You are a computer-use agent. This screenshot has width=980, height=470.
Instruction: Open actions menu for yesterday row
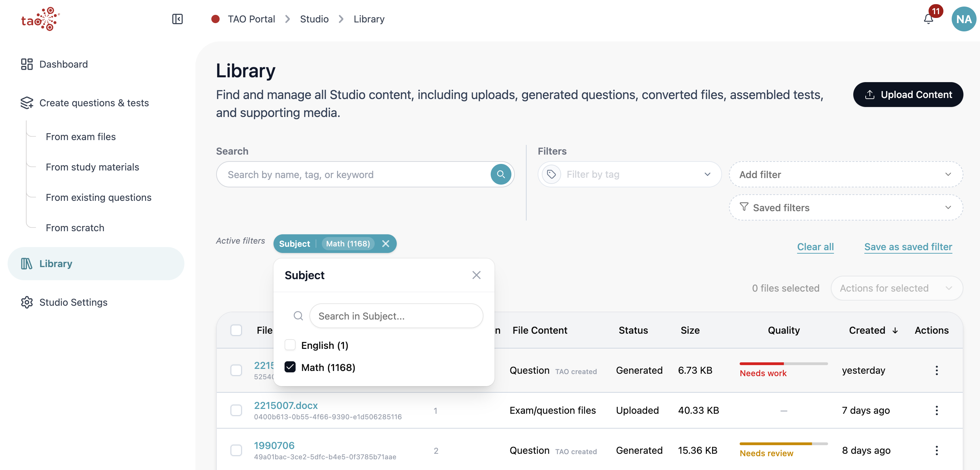936,370
